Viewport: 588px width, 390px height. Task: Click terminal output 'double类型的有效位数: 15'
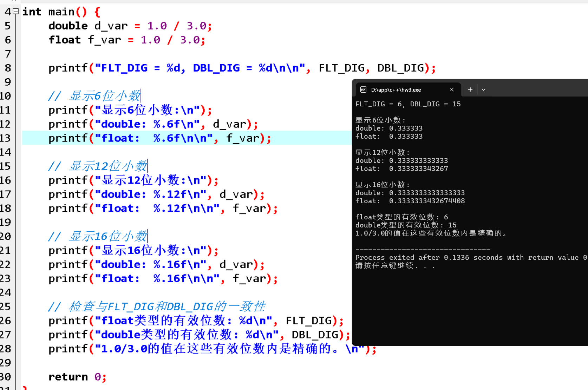click(x=406, y=225)
